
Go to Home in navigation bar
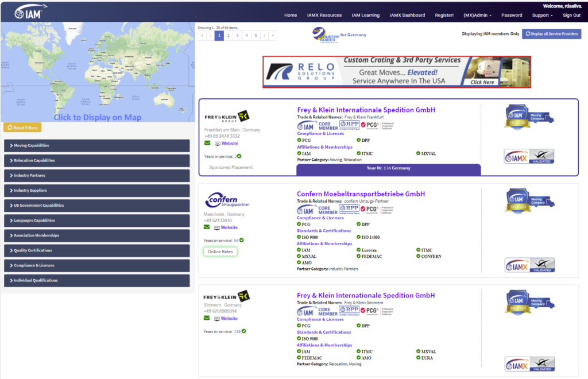tap(291, 16)
